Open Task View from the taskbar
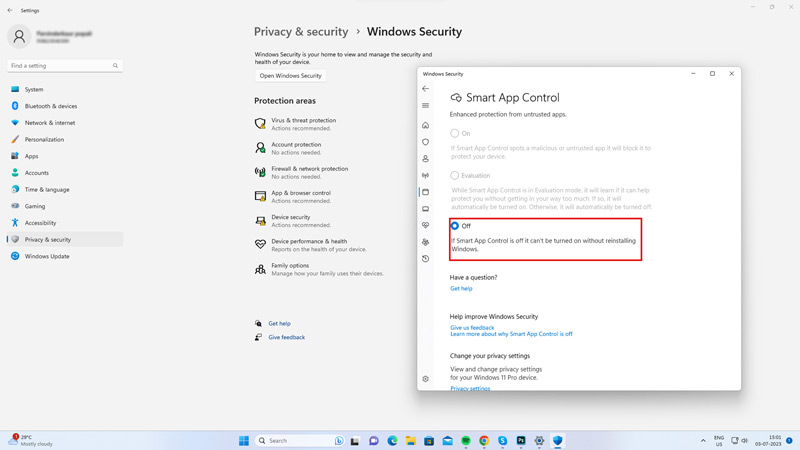This screenshot has width=800, height=450. (355, 440)
